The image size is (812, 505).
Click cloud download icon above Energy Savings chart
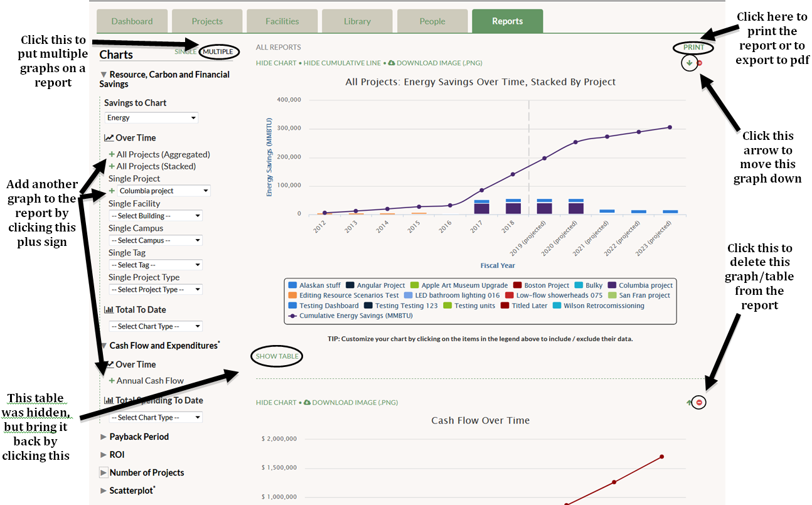click(392, 63)
